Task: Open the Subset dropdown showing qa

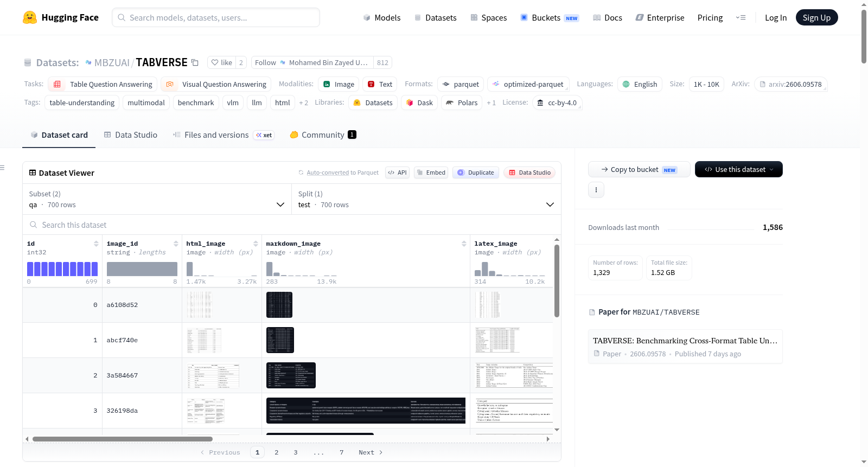Action: coord(157,199)
